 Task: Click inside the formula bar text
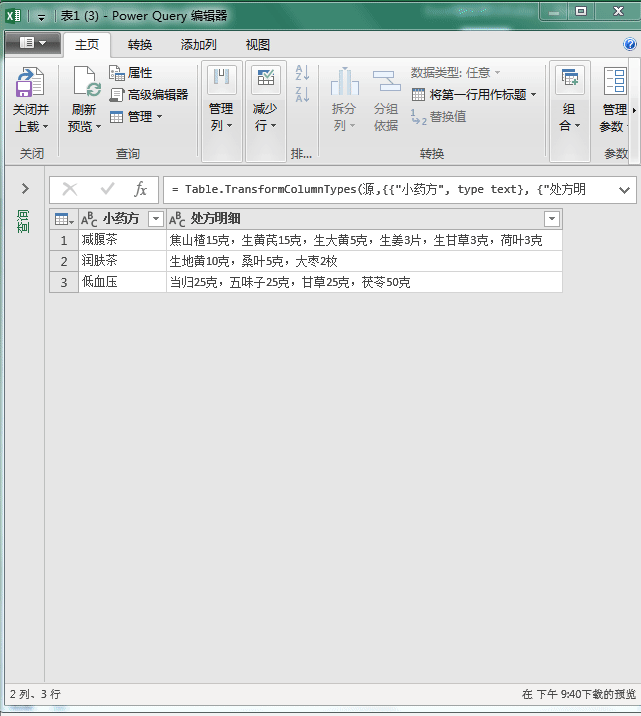coord(378,189)
